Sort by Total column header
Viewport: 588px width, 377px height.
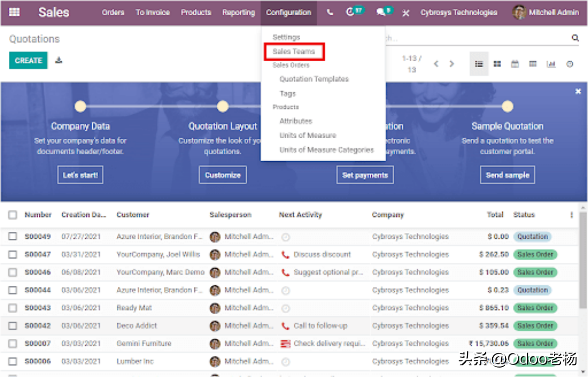click(x=495, y=215)
